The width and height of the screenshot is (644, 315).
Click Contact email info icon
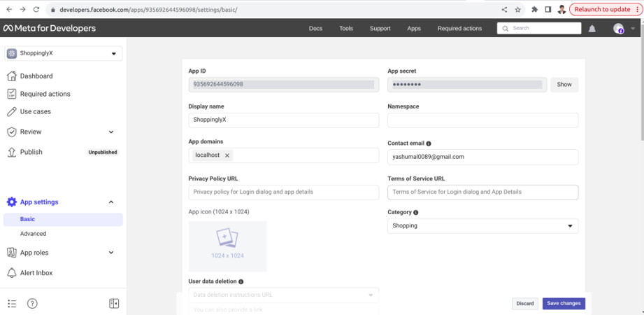pos(429,143)
